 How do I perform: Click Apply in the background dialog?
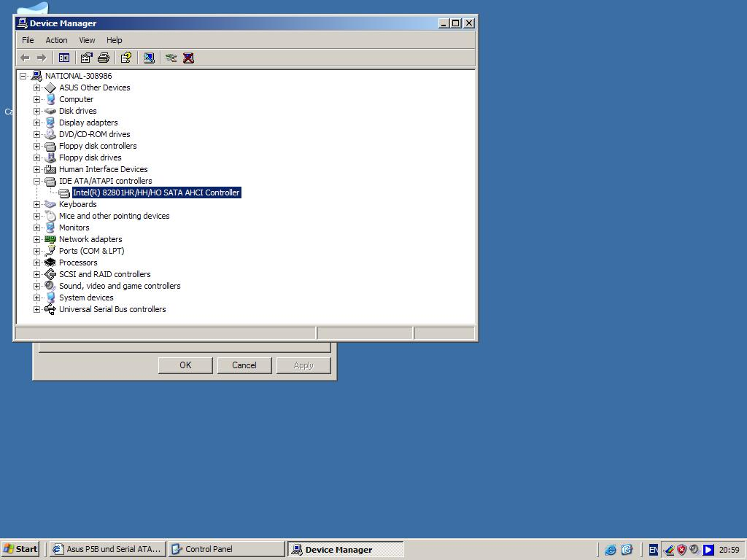point(303,365)
